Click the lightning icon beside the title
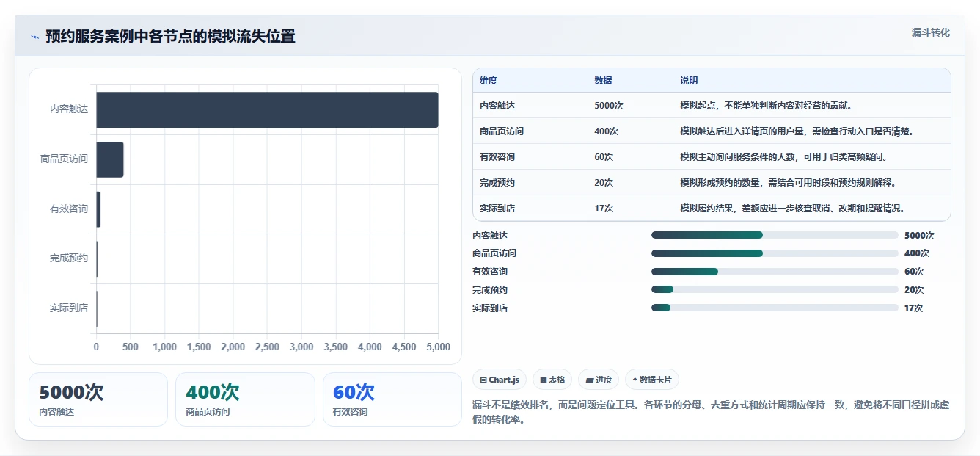Viewport: 980px width, 456px height. [34, 37]
